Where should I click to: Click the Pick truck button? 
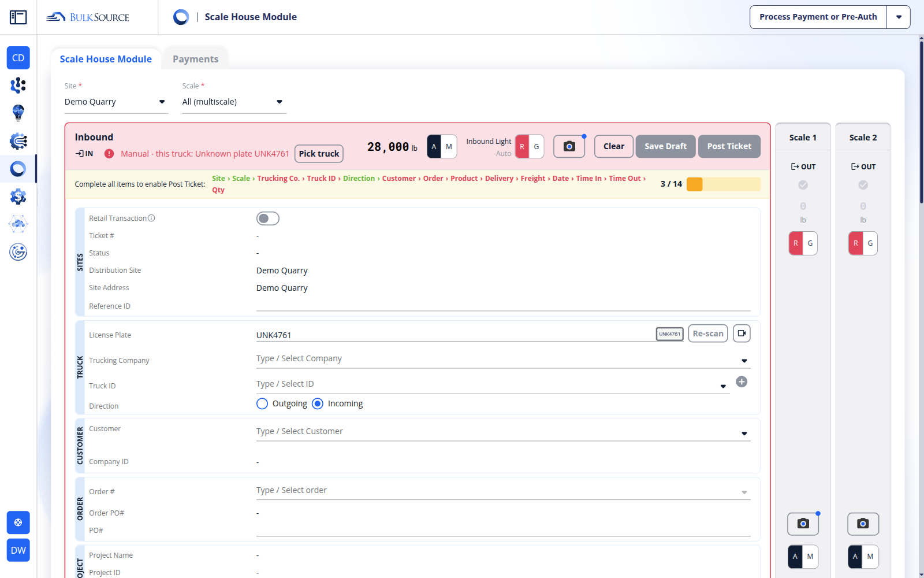click(x=319, y=154)
